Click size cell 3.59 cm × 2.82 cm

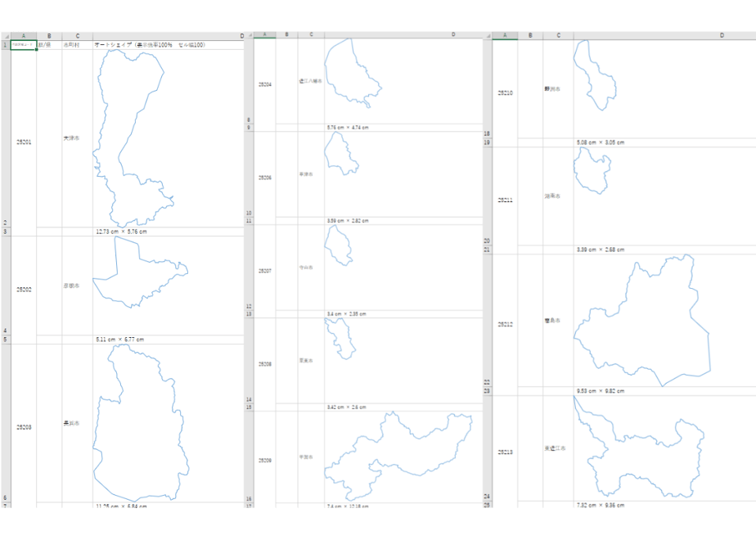(x=403, y=221)
